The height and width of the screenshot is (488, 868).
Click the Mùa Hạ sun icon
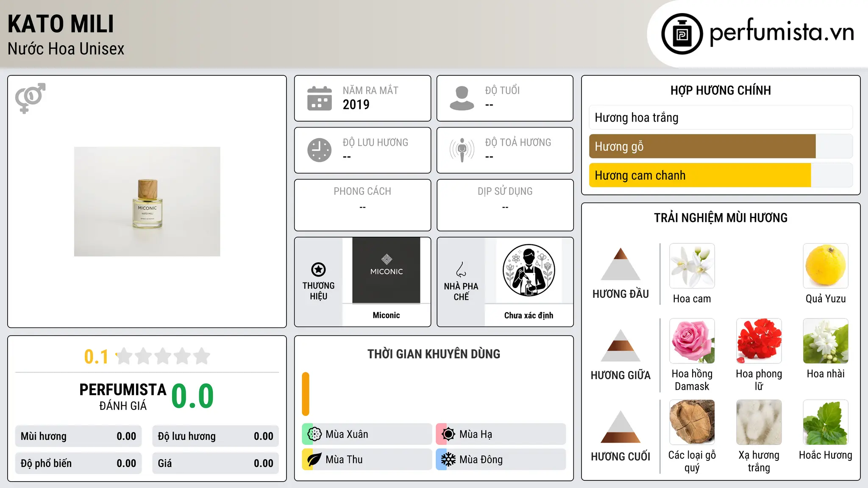tap(448, 434)
